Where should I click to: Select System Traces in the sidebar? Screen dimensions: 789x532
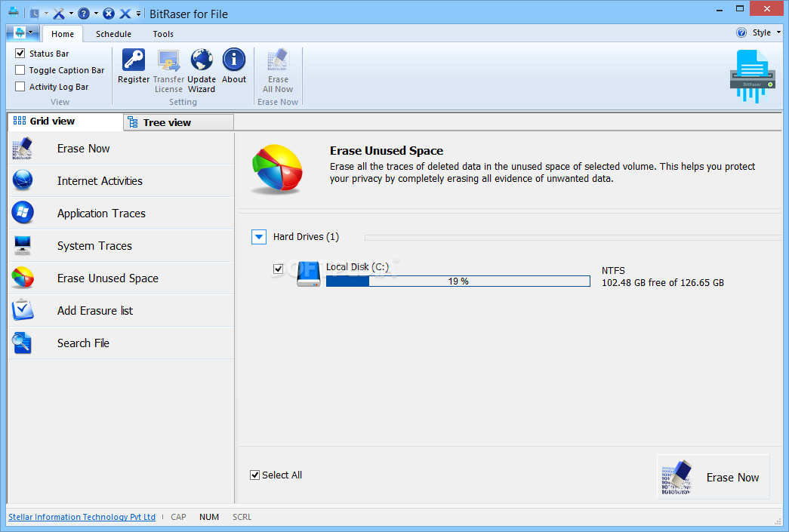tap(122, 246)
